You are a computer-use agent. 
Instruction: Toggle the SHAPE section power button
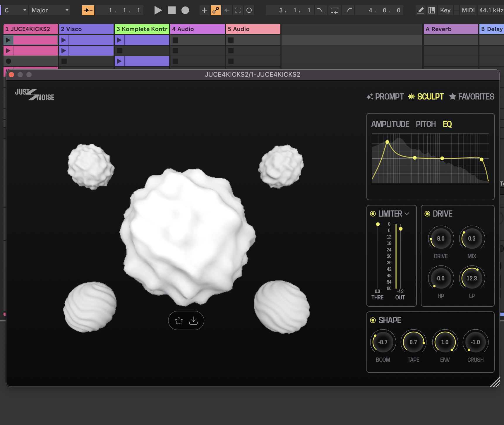373,320
